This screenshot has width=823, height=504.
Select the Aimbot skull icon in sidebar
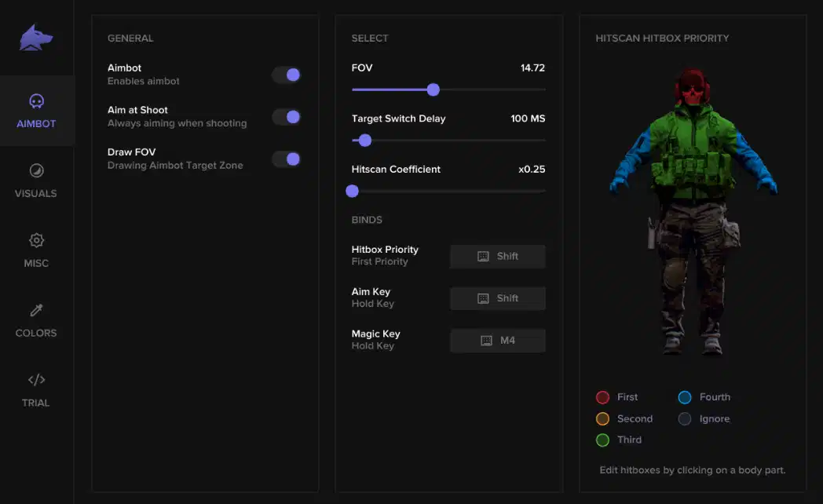[x=36, y=101]
